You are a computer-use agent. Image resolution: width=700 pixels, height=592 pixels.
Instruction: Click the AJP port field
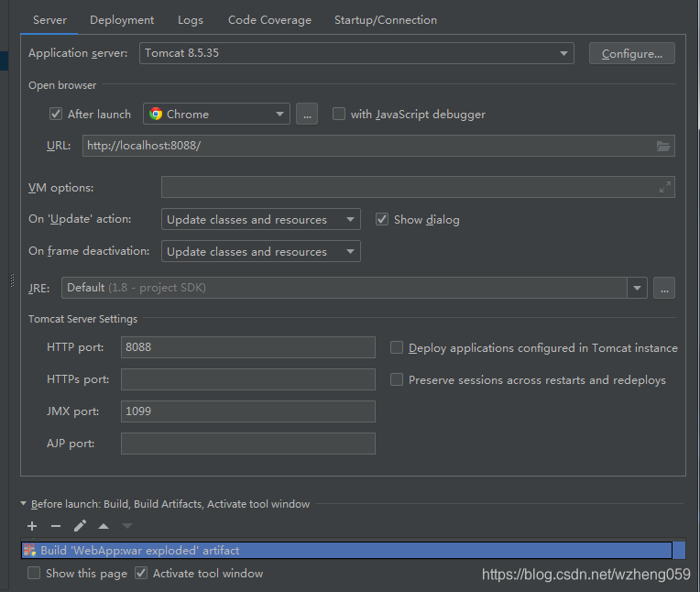pyautogui.click(x=248, y=444)
